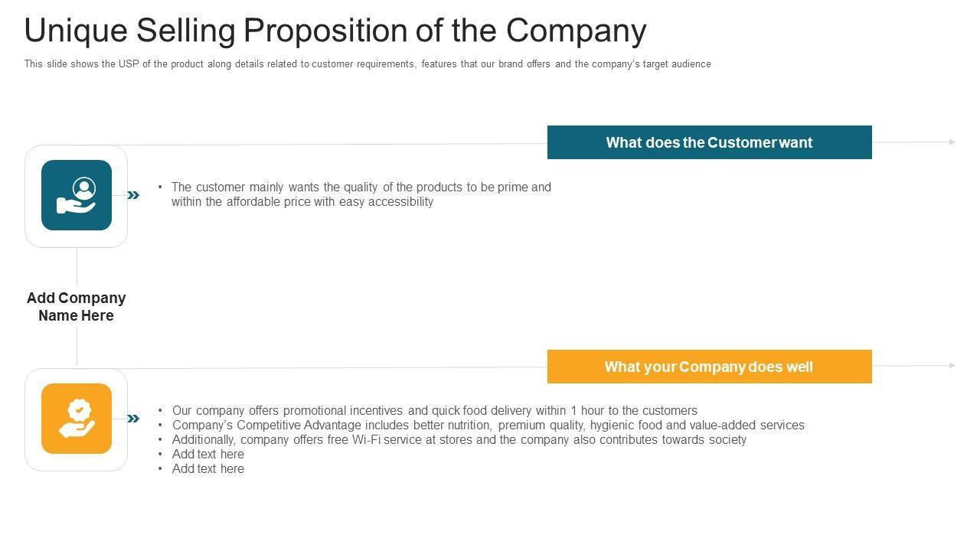Select the 'What your Company does well' banner
The image size is (980, 551).
(x=709, y=367)
